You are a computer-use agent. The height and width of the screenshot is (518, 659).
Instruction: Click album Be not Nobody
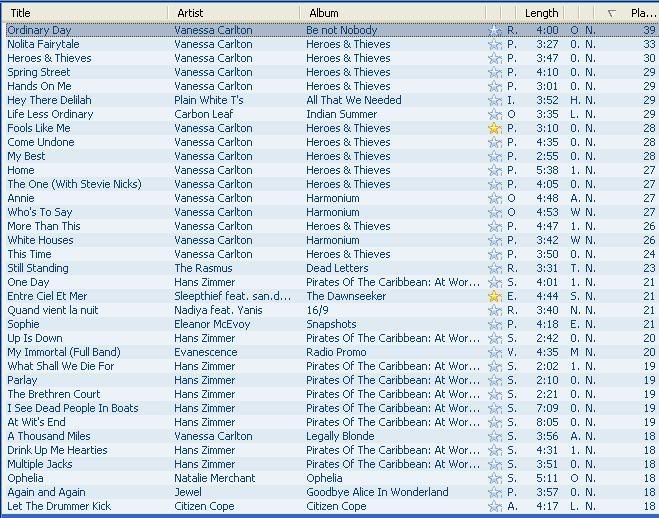342,30
